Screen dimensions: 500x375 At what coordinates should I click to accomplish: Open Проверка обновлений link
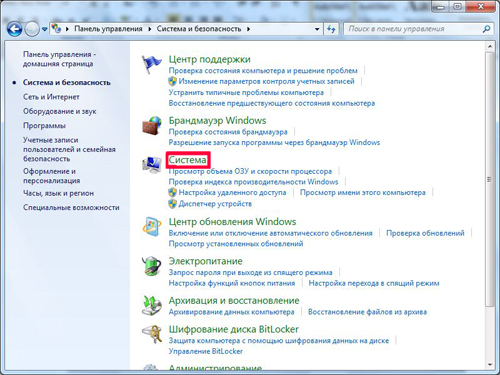[x=425, y=233]
